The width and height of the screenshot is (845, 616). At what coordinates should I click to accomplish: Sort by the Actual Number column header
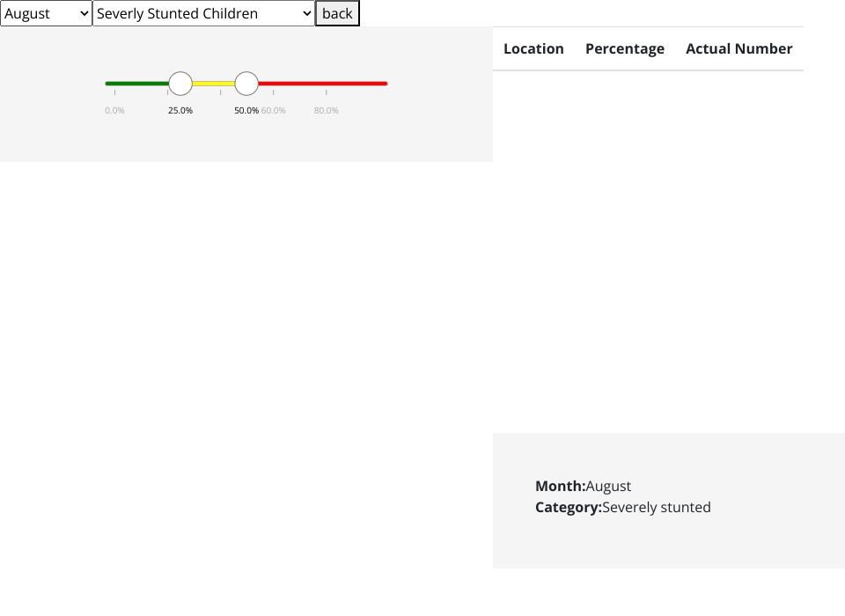(x=738, y=49)
